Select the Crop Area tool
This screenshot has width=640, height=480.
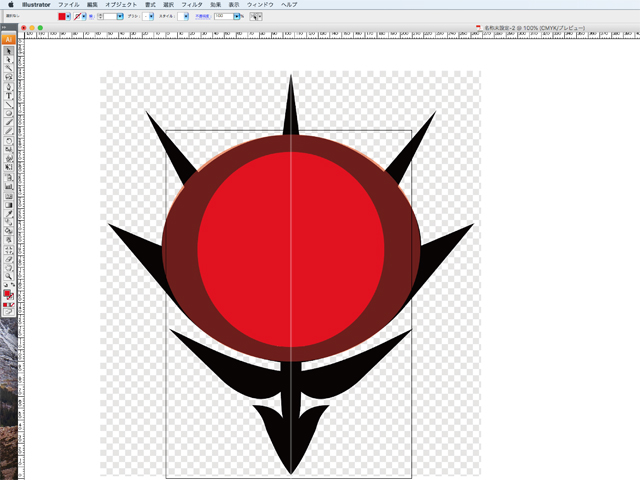[x=9, y=250]
